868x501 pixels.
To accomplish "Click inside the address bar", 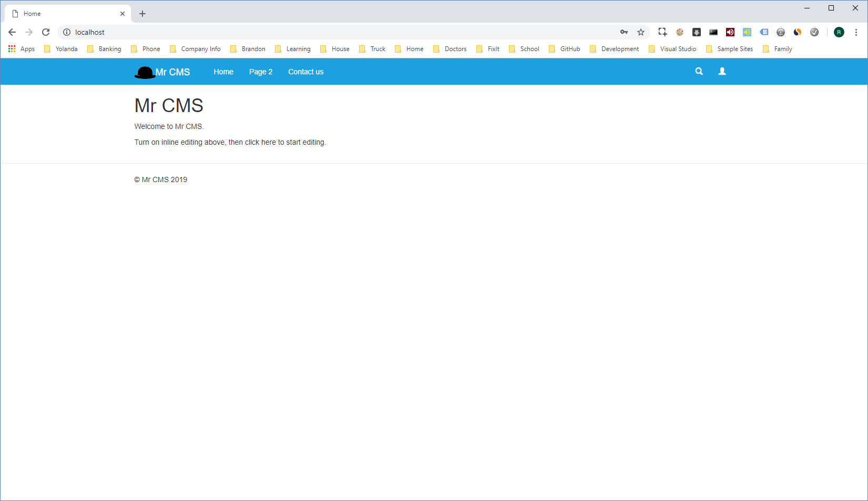I will 210,32.
